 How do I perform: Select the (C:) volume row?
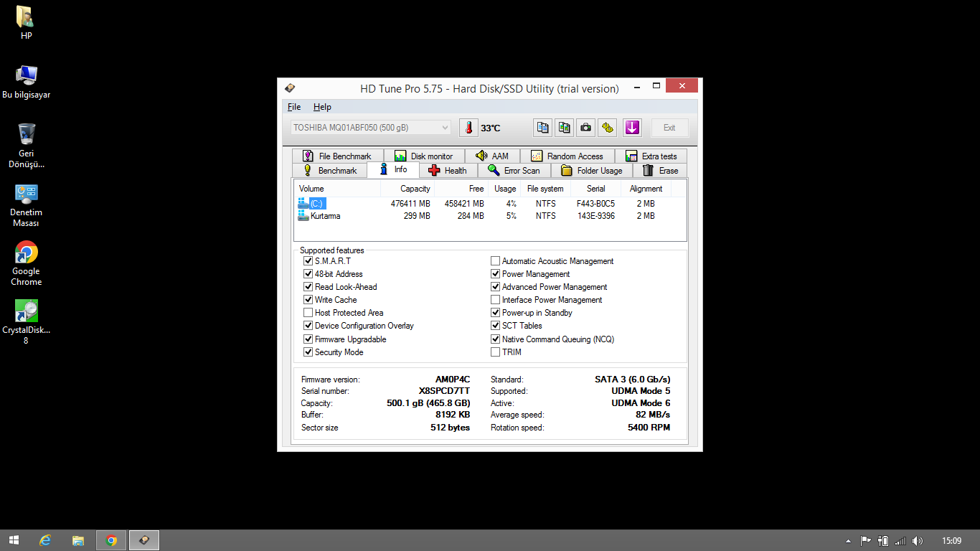(x=490, y=204)
